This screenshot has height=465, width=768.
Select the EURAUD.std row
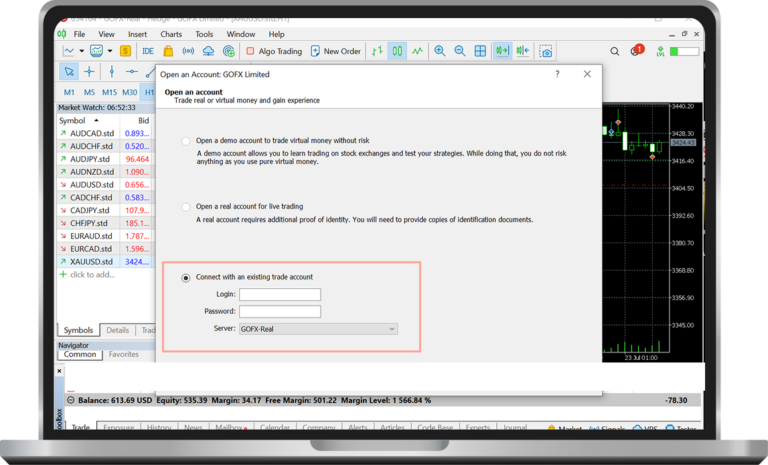click(x=104, y=236)
